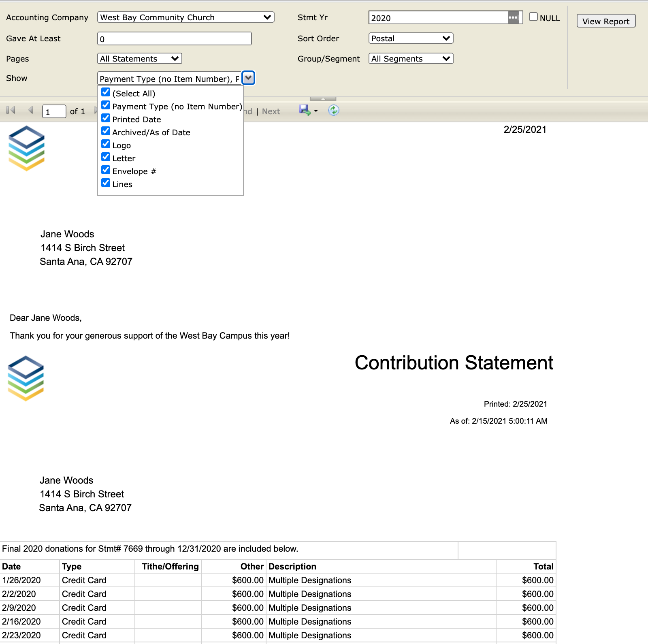Click the Final 2020 donations statement line
This screenshot has width=648, height=644.
[x=150, y=548]
